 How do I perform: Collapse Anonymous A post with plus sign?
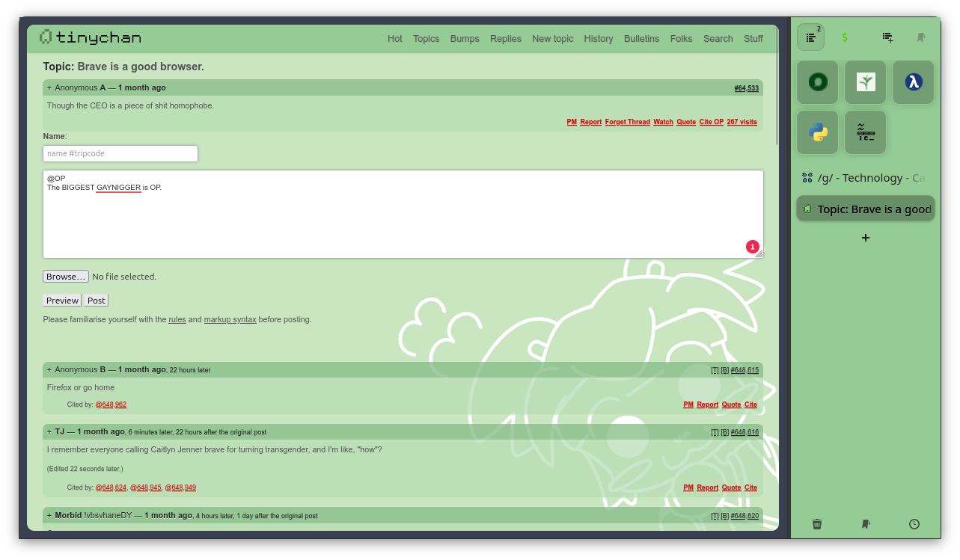[x=49, y=88]
